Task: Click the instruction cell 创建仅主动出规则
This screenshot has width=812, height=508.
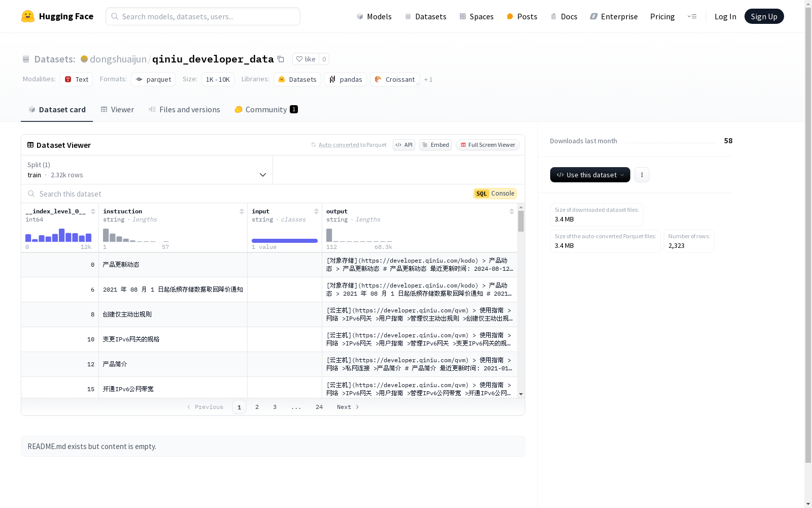Action: point(127,314)
